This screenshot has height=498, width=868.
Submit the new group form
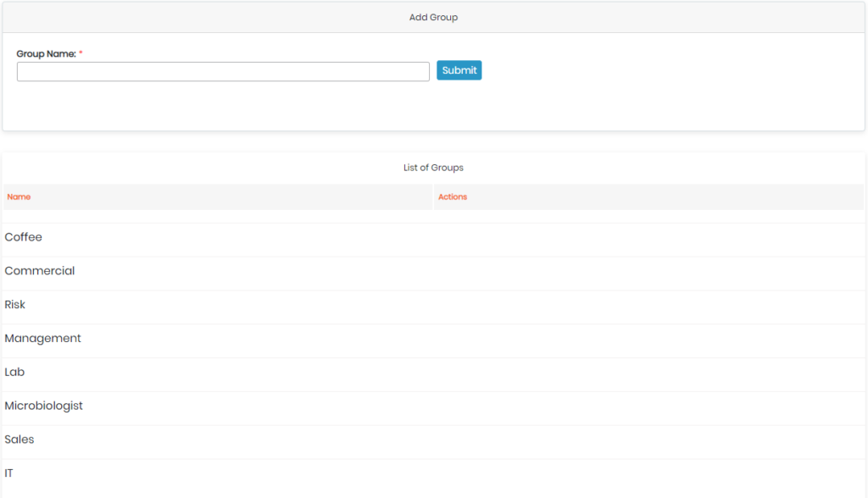tap(459, 70)
